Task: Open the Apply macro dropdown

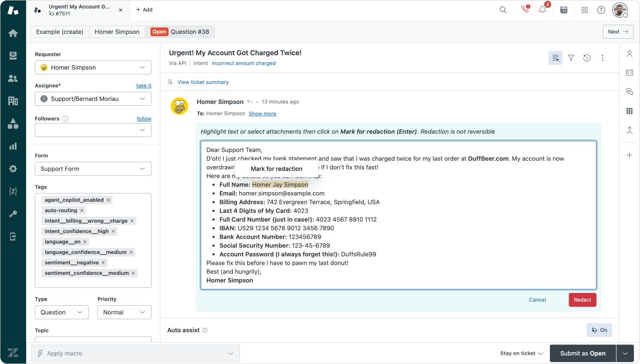Action: (x=135, y=354)
